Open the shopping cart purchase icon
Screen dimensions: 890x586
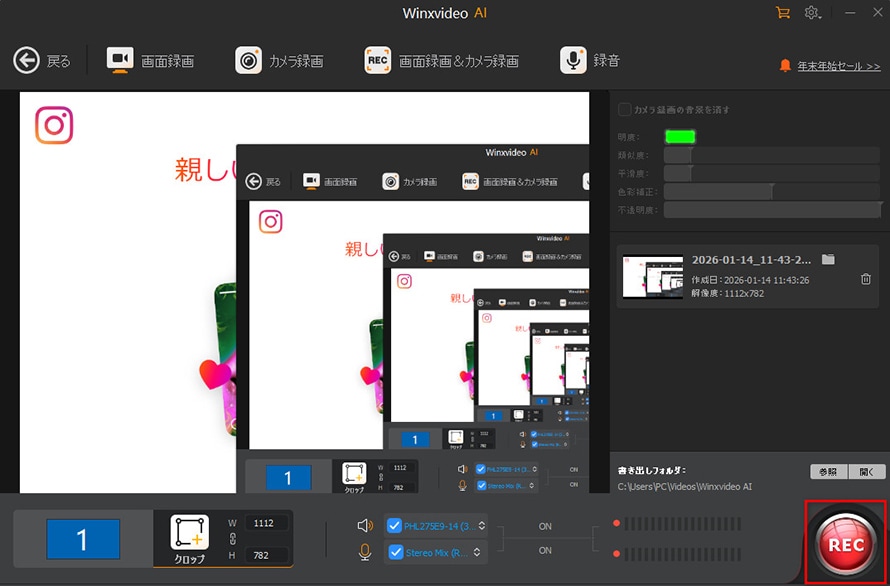pyautogui.click(x=782, y=13)
